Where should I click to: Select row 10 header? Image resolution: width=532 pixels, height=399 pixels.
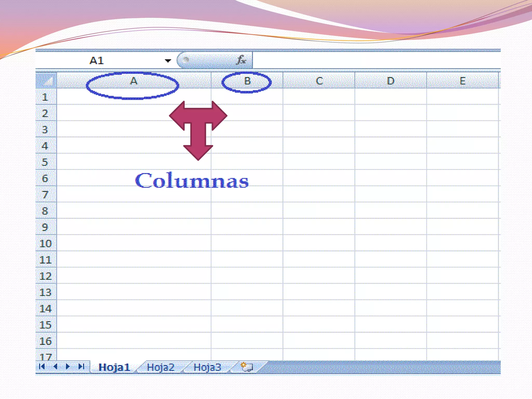(x=46, y=243)
